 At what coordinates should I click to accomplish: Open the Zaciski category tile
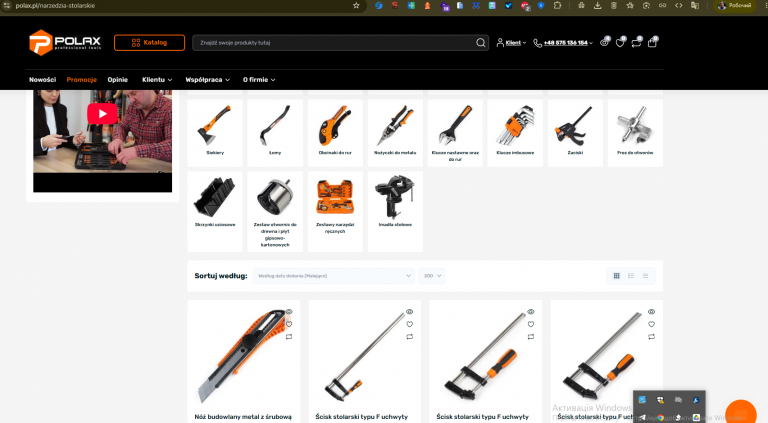575,133
